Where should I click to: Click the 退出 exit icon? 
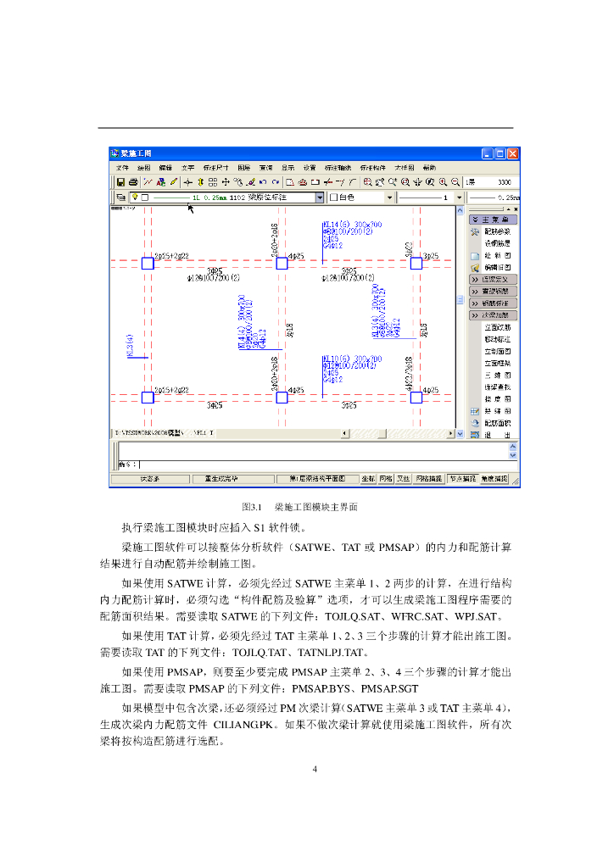(475, 435)
